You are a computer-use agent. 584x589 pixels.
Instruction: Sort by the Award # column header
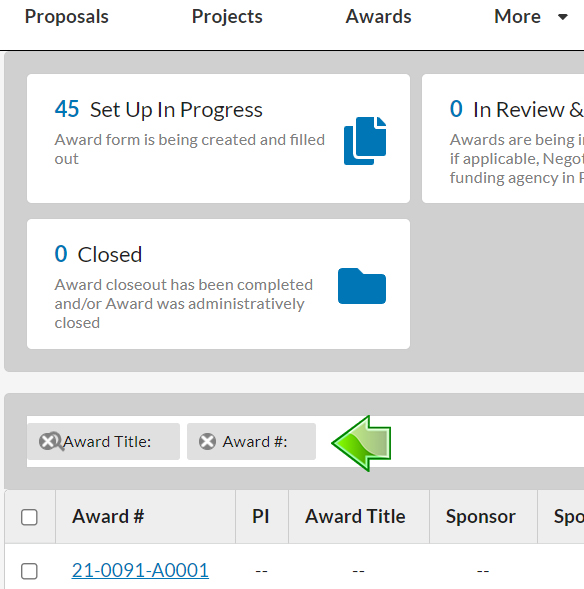coord(108,516)
